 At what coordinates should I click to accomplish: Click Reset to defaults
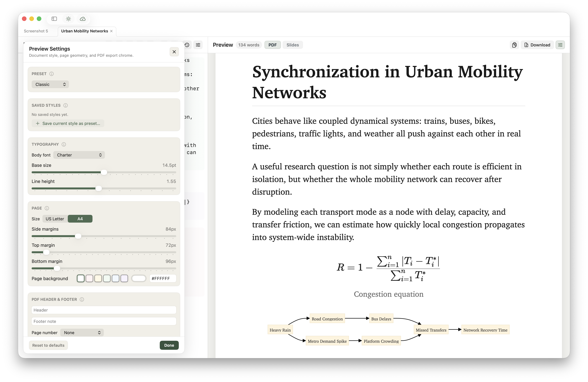[x=48, y=345]
